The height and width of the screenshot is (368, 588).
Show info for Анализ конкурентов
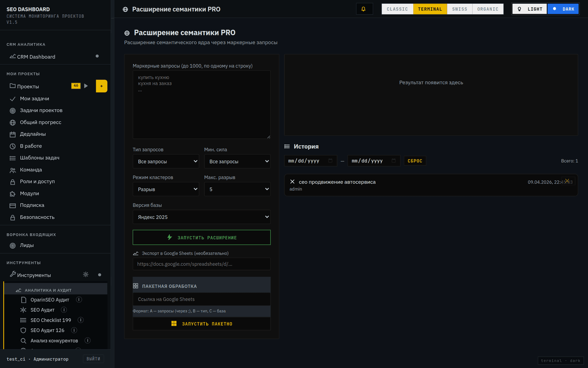(87, 340)
